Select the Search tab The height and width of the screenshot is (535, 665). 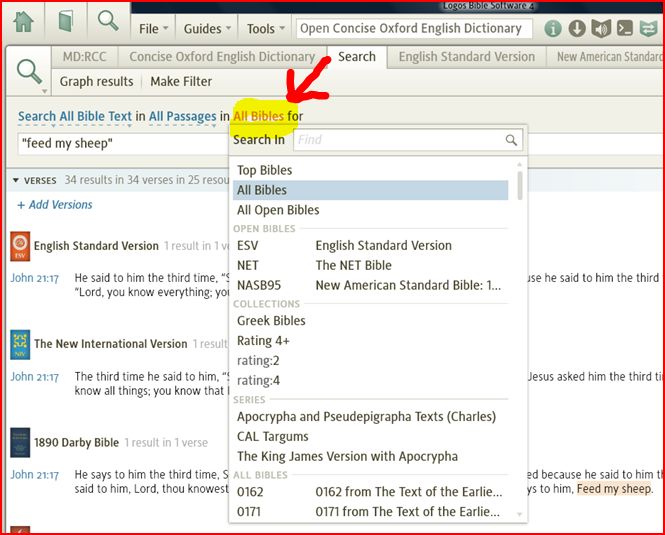pos(357,57)
